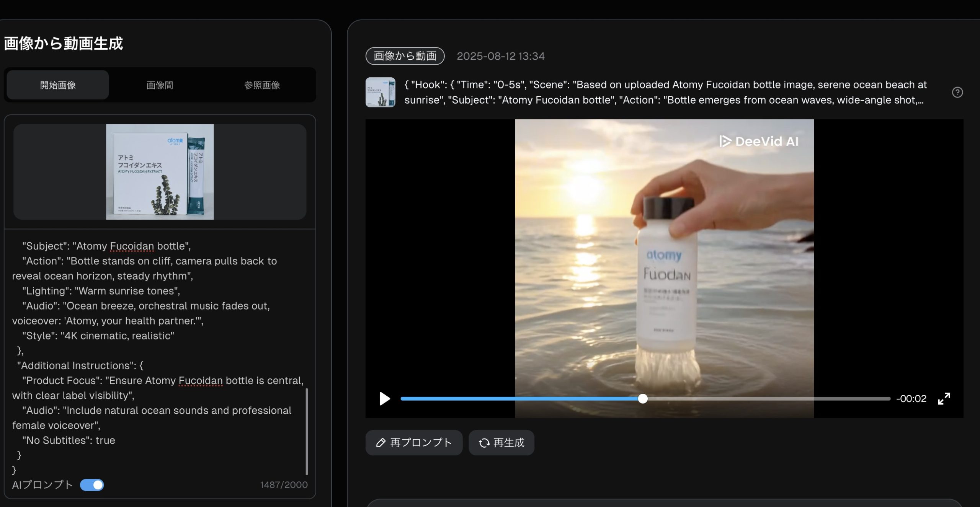Select the 開始画像 tab
980x507 pixels.
(x=57, y=85)
